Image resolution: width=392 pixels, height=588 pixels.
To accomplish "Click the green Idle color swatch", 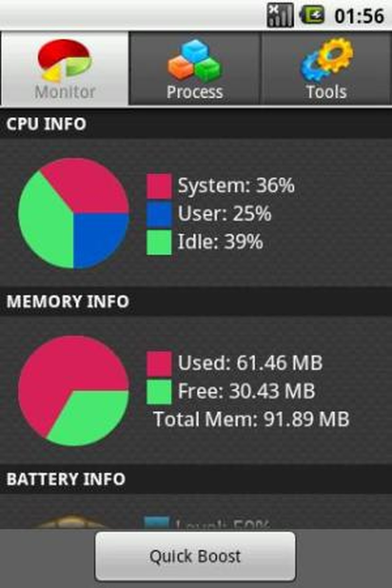I will coord(159,242).
